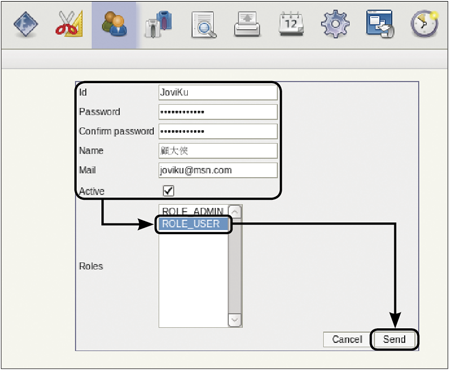Viewport: 450px width, 371px height.
Task: Toggle the Active checkbox
Action: point(168,191)
